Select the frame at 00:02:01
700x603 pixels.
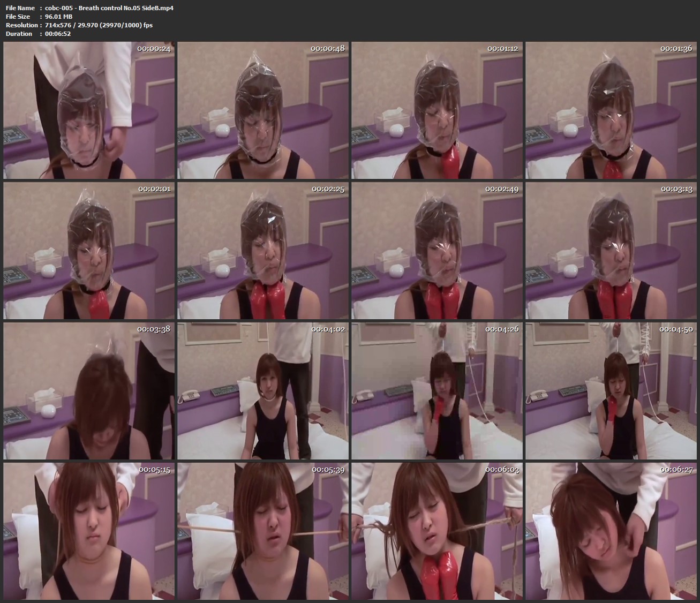point(89,251)
